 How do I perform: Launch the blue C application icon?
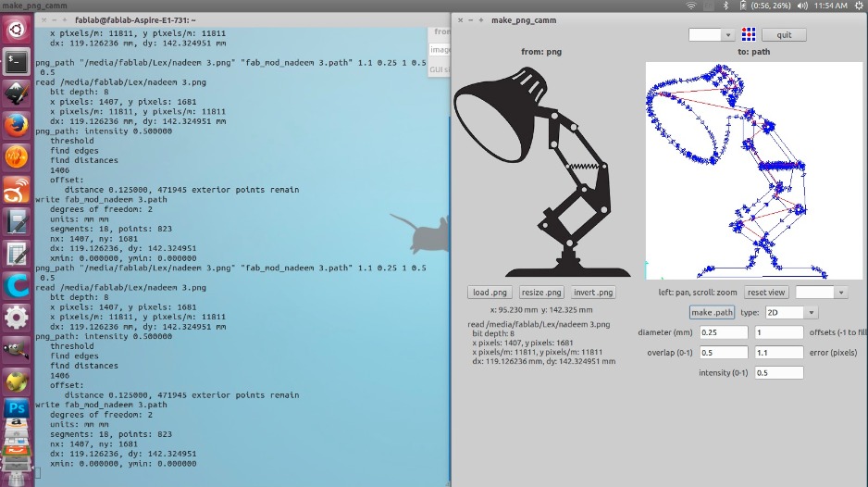[16, 286]
